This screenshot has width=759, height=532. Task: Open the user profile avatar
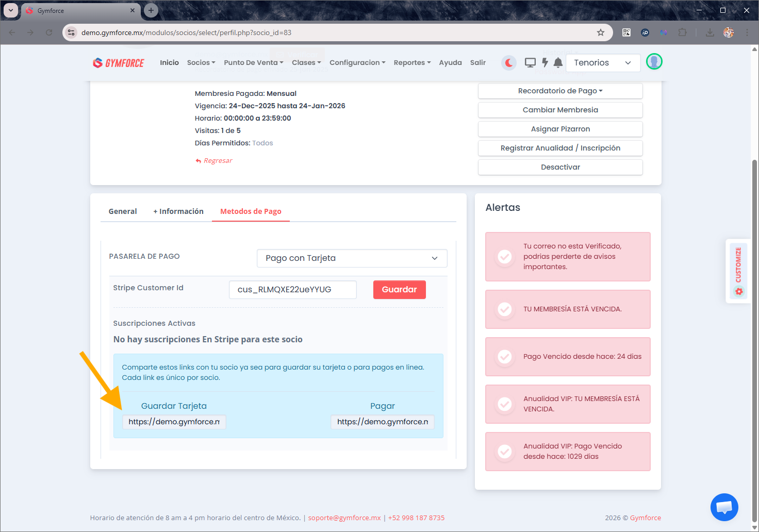click(654, 62)
